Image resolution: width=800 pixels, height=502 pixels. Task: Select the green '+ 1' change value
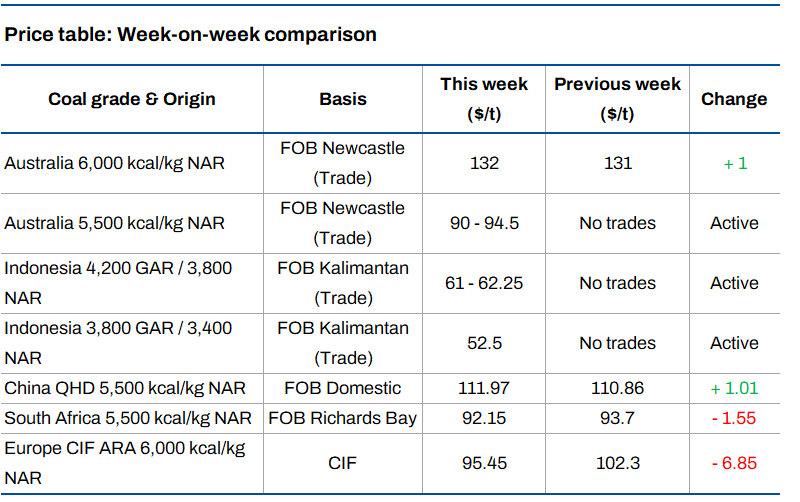pos(734,163)
